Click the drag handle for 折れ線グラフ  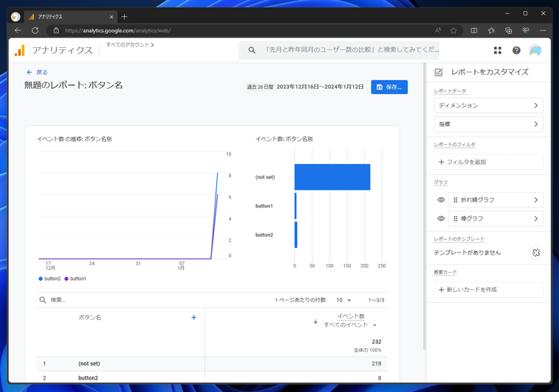(455, 200)
